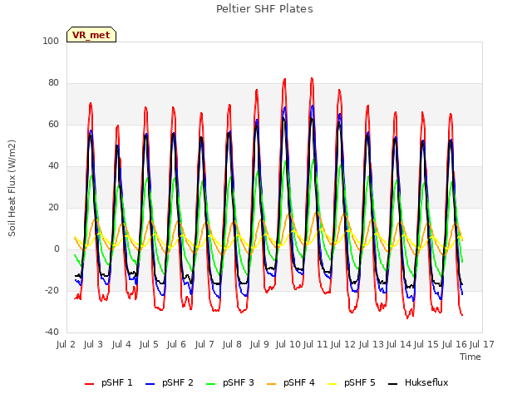Click the black Hukseflux legend swatch

392,384
